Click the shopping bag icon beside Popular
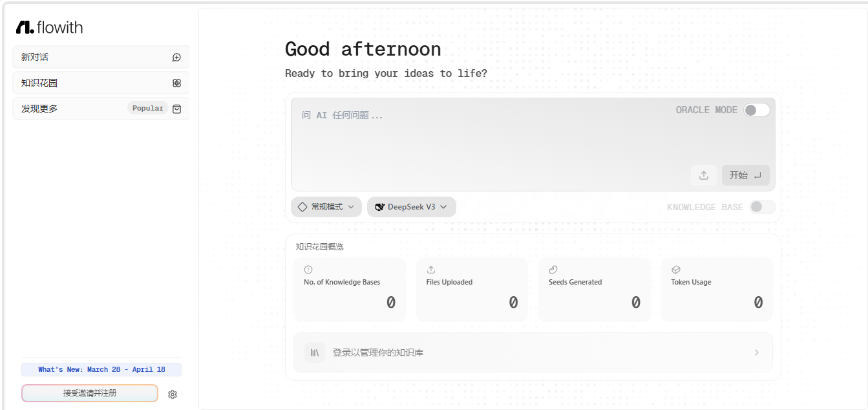Viewport: 868px width, 410px height. point(176,109)
